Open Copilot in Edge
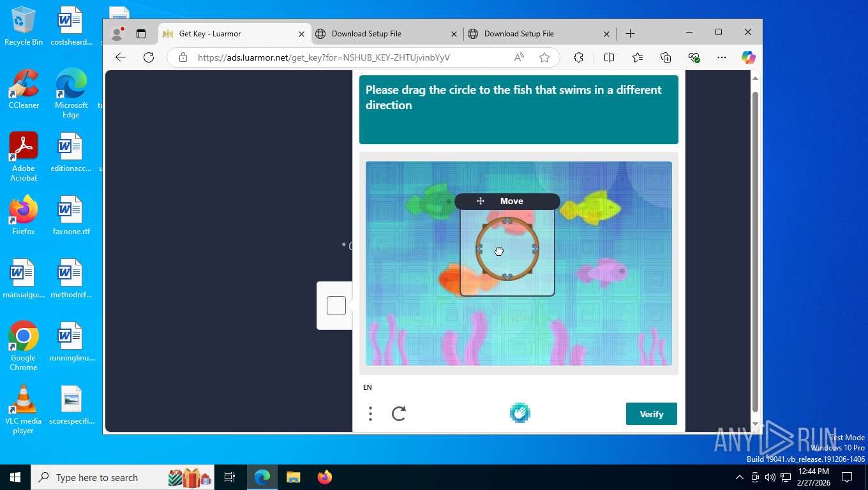Screen dimensions: 868x490 tap(749, 57)
